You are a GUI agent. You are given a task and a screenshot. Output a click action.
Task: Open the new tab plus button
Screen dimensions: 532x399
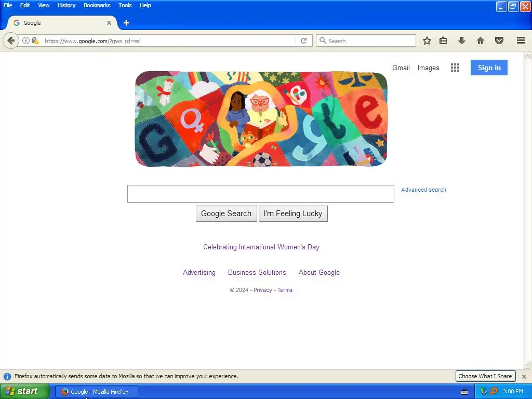(126, 23)
